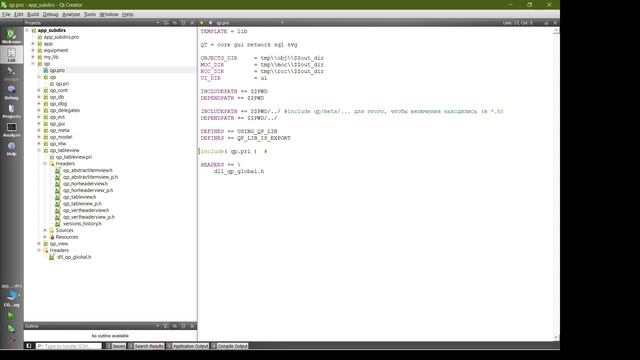Open the kit selector for app_subdirs

click(11, 296)
